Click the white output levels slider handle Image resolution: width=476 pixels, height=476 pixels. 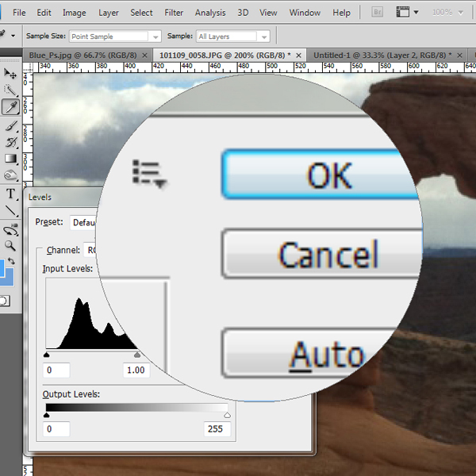228,415
